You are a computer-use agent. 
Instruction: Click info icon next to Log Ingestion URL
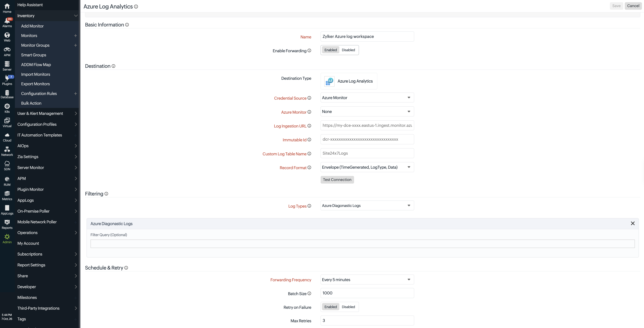(x=309, y=126)
